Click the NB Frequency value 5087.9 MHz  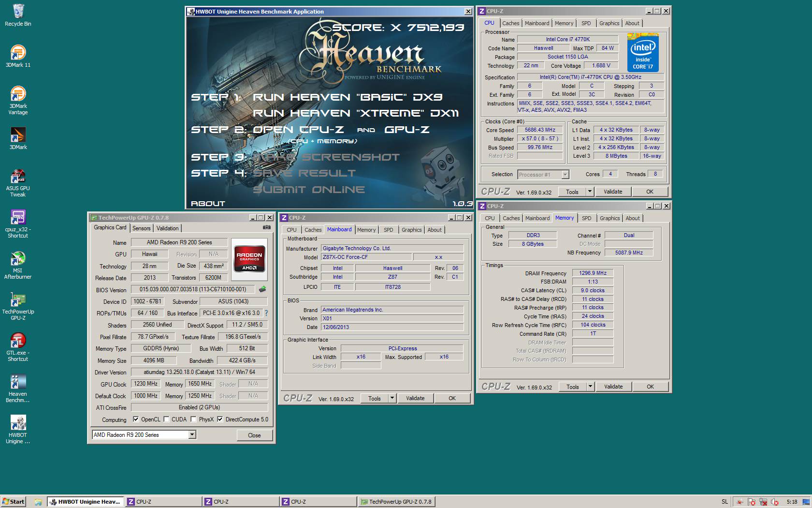(629, 253)
